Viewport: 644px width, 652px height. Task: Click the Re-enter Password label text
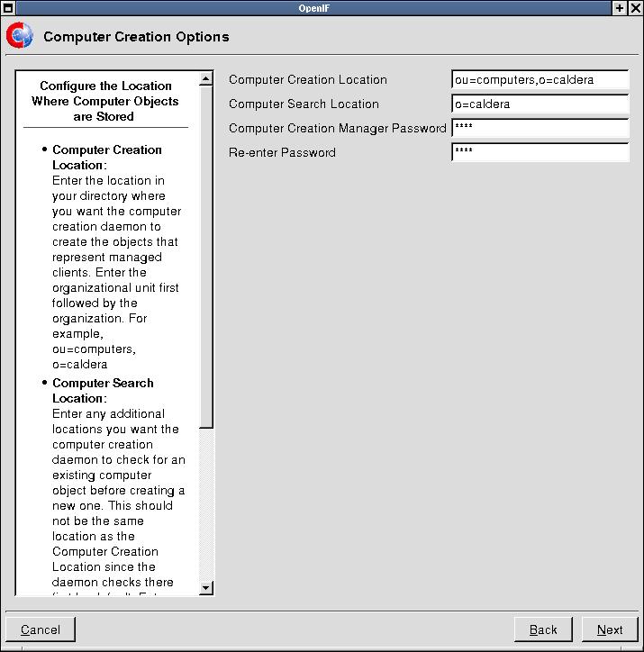[x=282, y=152]
